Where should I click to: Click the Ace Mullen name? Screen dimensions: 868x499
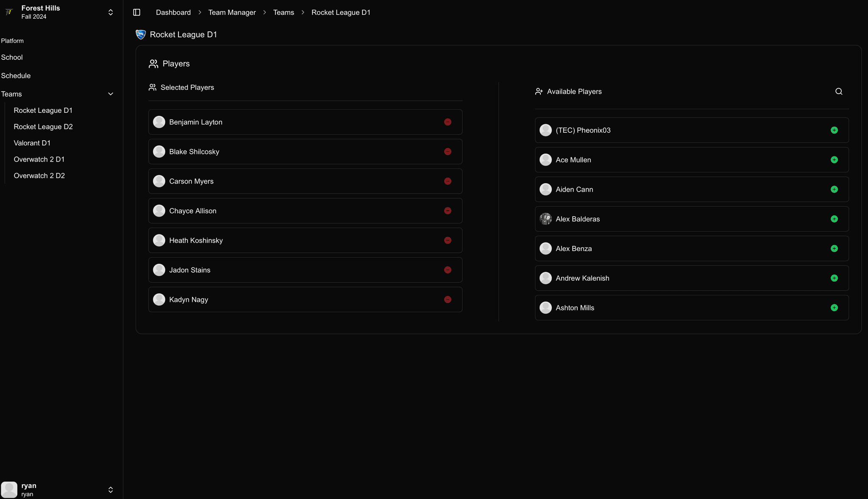[573, 160]
